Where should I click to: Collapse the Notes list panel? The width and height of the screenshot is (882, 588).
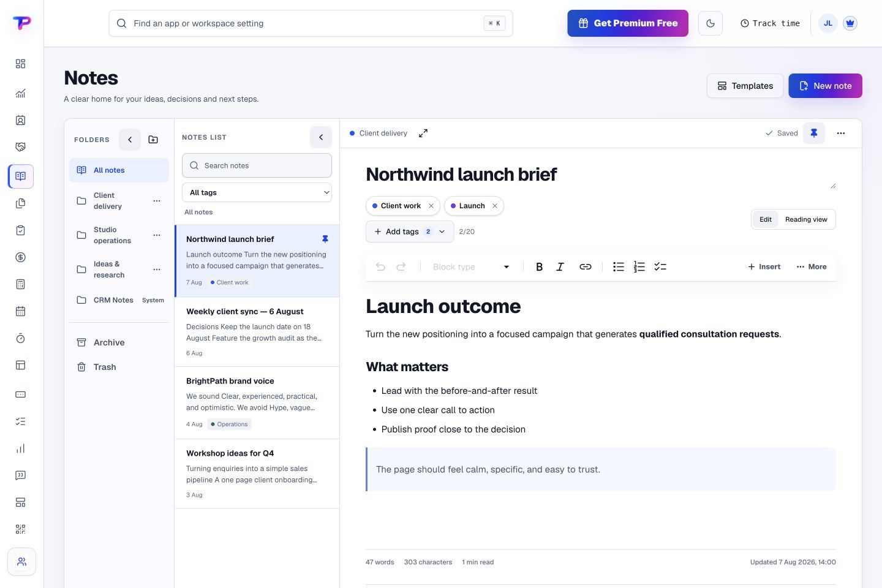(321, 137)
